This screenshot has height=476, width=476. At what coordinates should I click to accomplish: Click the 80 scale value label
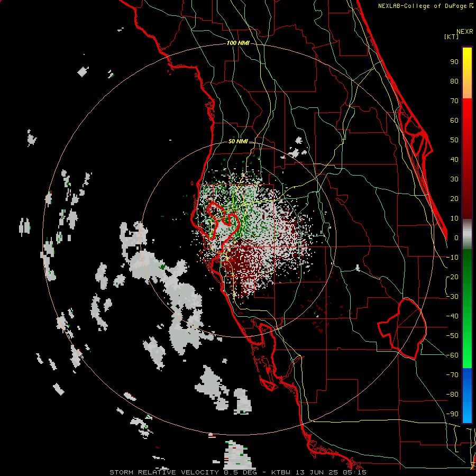(x=454, y=81)
